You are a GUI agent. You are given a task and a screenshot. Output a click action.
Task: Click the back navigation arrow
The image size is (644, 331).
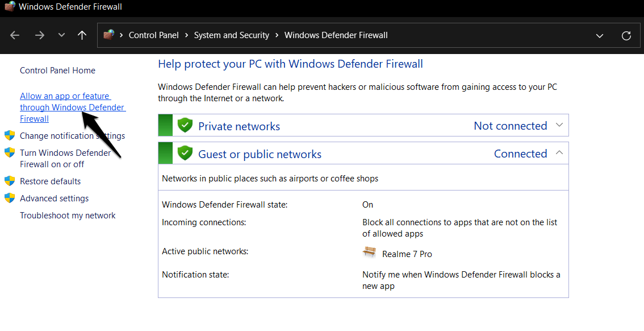14,35
